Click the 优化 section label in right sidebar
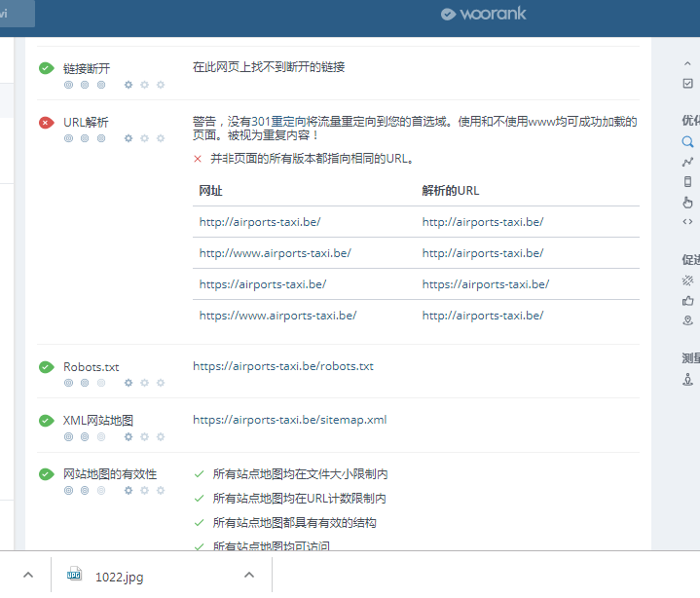 690,121
